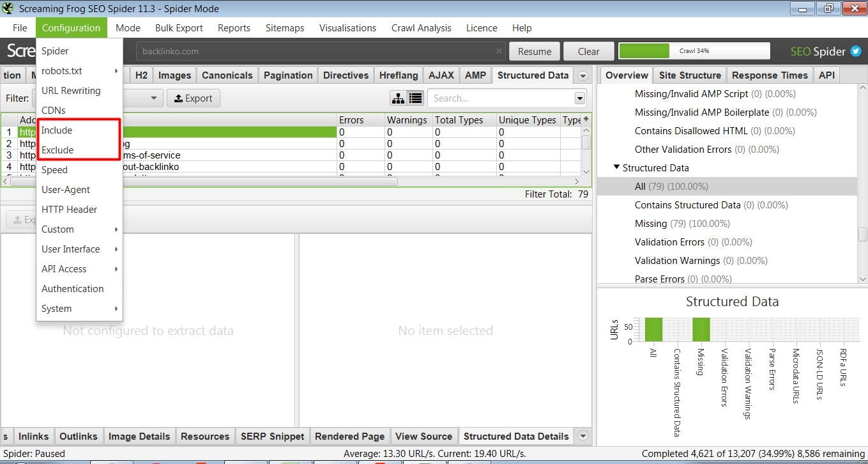Open the Help menu
Image resolution: width=868 pixels, height=464 pixels.
(522, 28)
